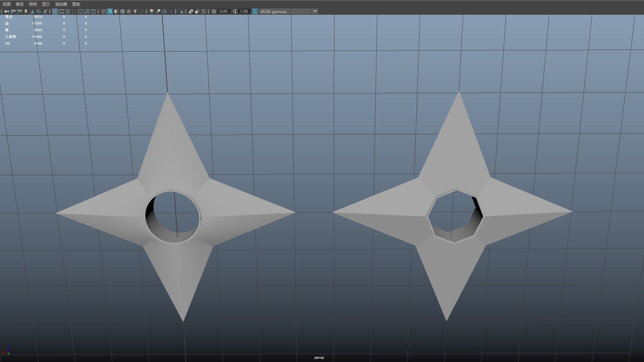Click the 照明 (Lighting) menu
The height and width of the screenshot is (362, 644).
tap(33, 4)
